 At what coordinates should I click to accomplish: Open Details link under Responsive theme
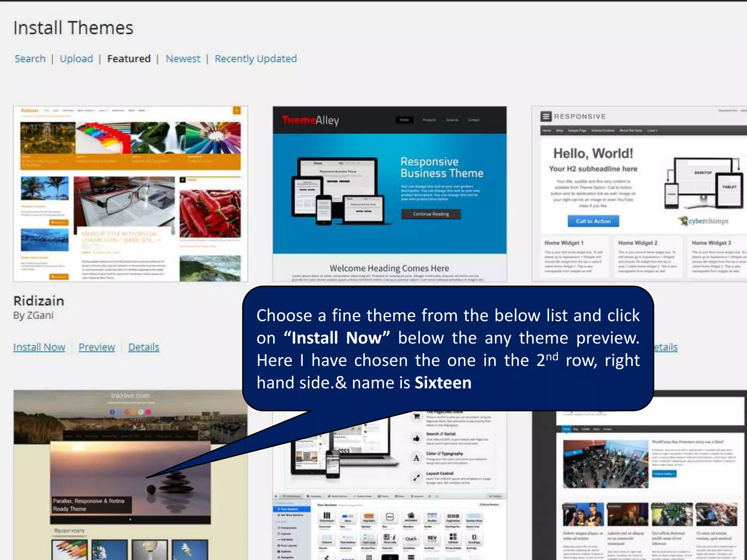[x=666, y=347]
